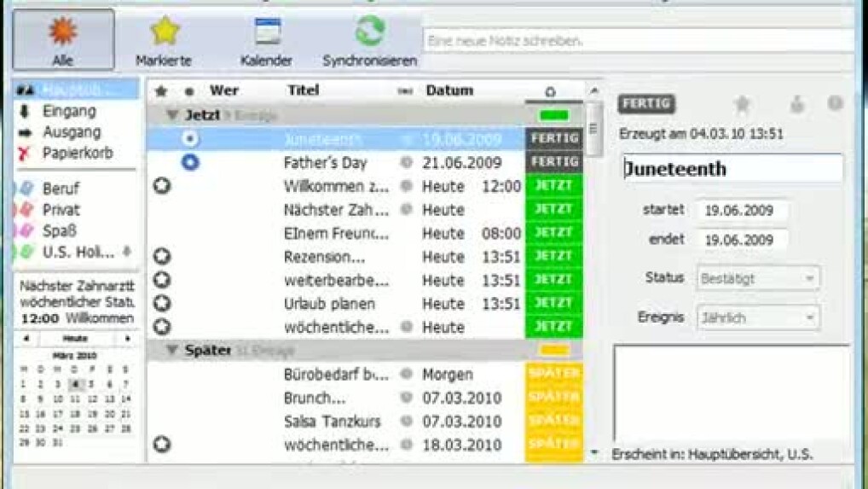Open the Markierte star view
Screen dimensions: 868x489
(x=164, y=39)
